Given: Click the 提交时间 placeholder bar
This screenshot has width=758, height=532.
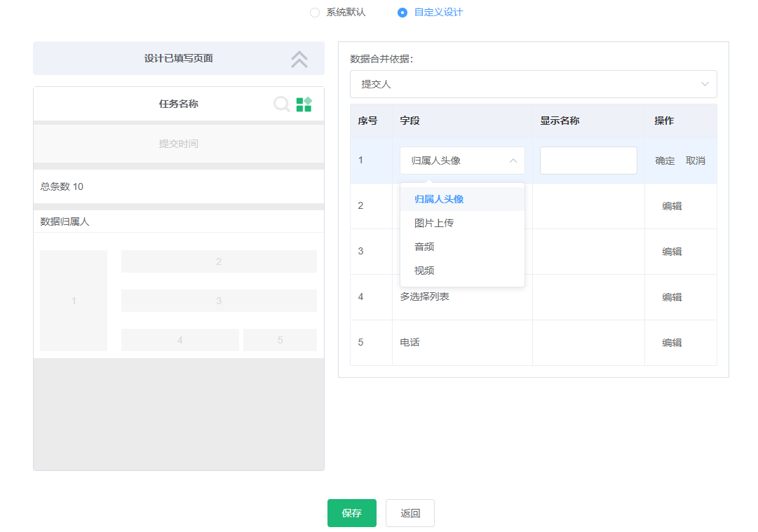Looking at the screenshot, I should click(x=179, y=144).
